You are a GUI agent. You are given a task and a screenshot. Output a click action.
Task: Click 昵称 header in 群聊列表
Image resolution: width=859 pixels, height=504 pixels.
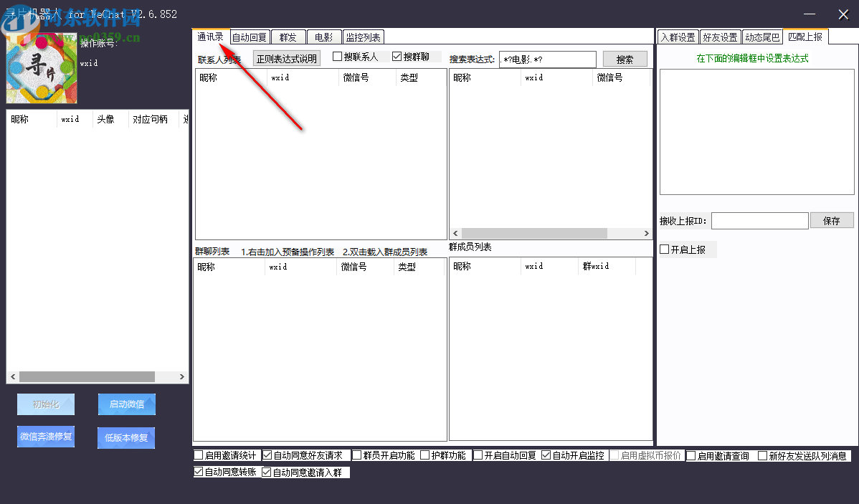(x=229, y=267)
